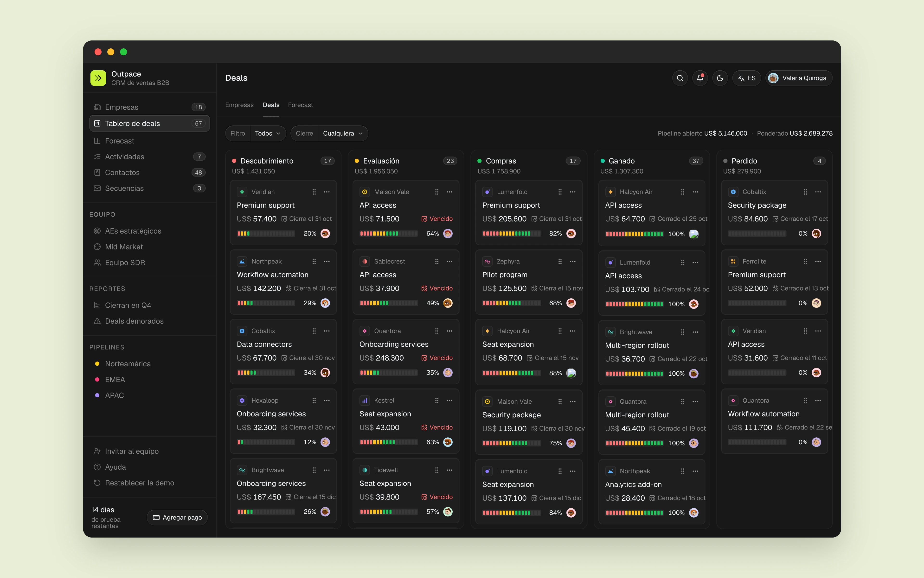The height and width of the screenshot is (578, 924).
Task: Open the search icon in the header
Action: (680, 78)
